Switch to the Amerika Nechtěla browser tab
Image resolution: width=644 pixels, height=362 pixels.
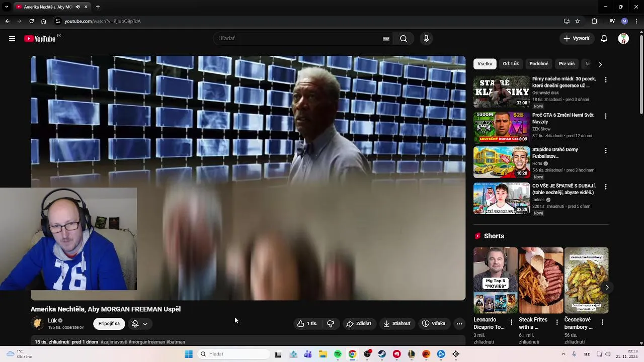coord(48,7)
